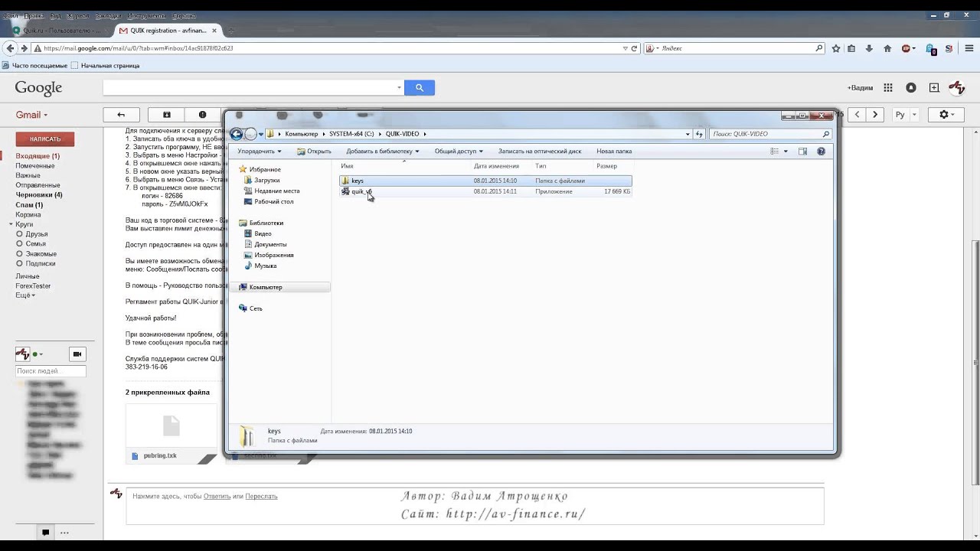Image resolution: width=980 pixels, height=551 pixels.
Task: Open the Gmail product switcher dropdown
Action: coord(31,115)
